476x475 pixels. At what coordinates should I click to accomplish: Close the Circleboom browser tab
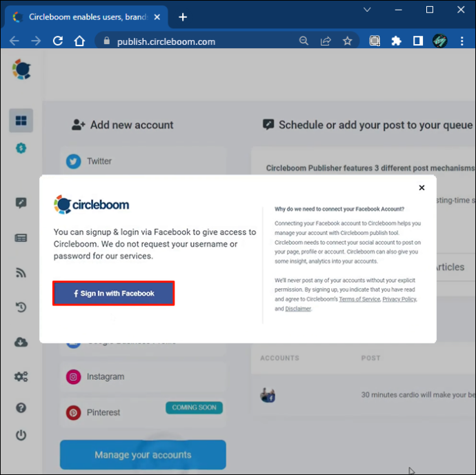(x=157, y=17)
